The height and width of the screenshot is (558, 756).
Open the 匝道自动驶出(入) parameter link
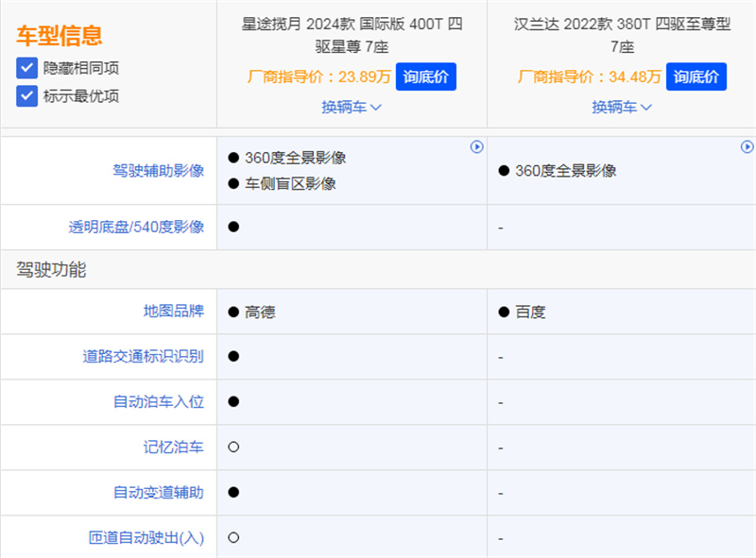click(x=146, y=538)
